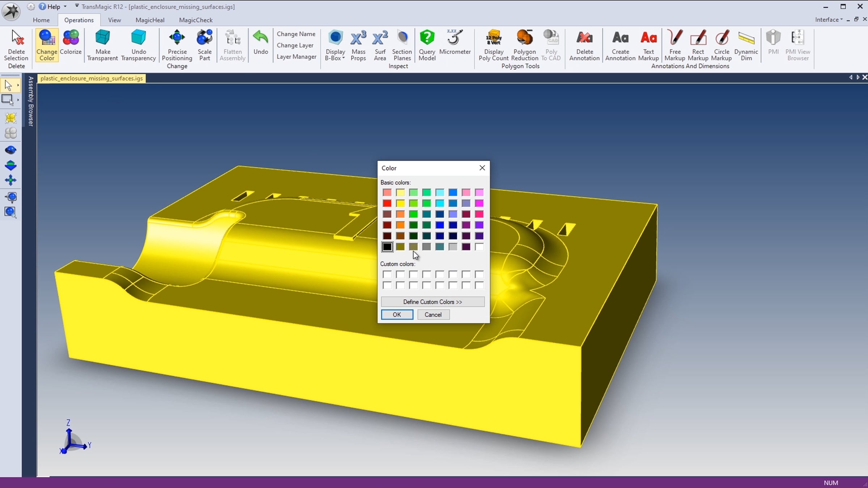Select the white basic color swatch

(479, 247)
